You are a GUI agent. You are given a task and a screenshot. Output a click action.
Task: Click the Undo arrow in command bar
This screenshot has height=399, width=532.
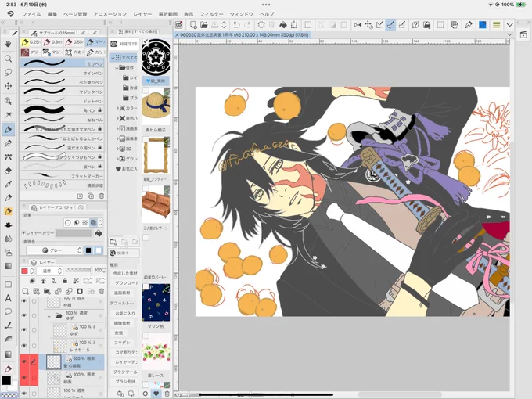[x=236, y=25]
